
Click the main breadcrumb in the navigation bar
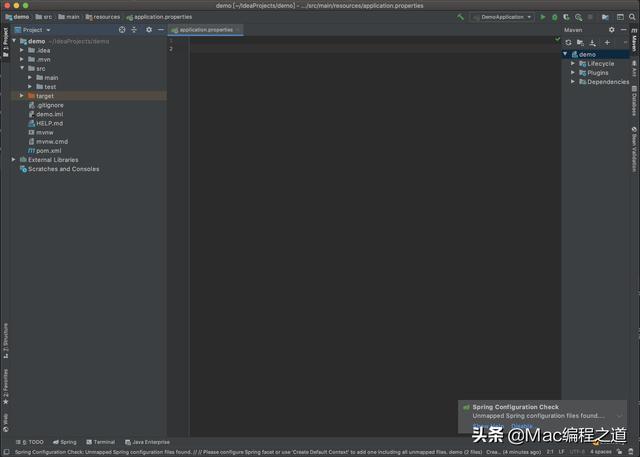pos(69,17)
